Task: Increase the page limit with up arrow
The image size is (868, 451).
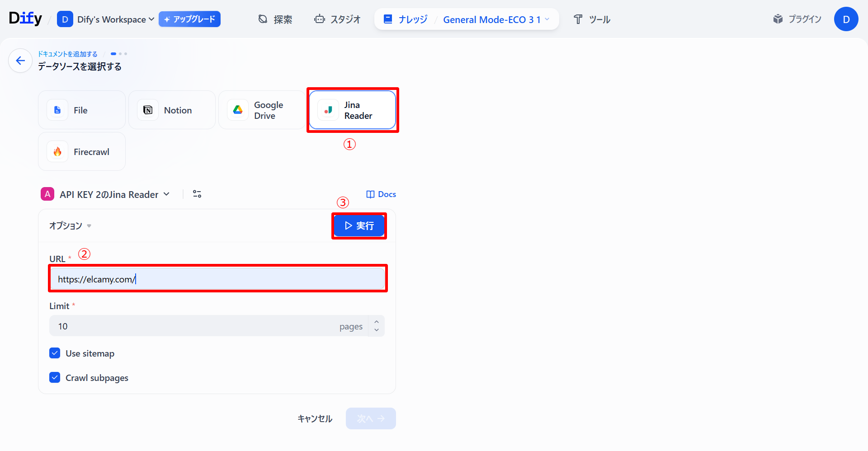Action: pyautogui.click(x=376, y=321)
